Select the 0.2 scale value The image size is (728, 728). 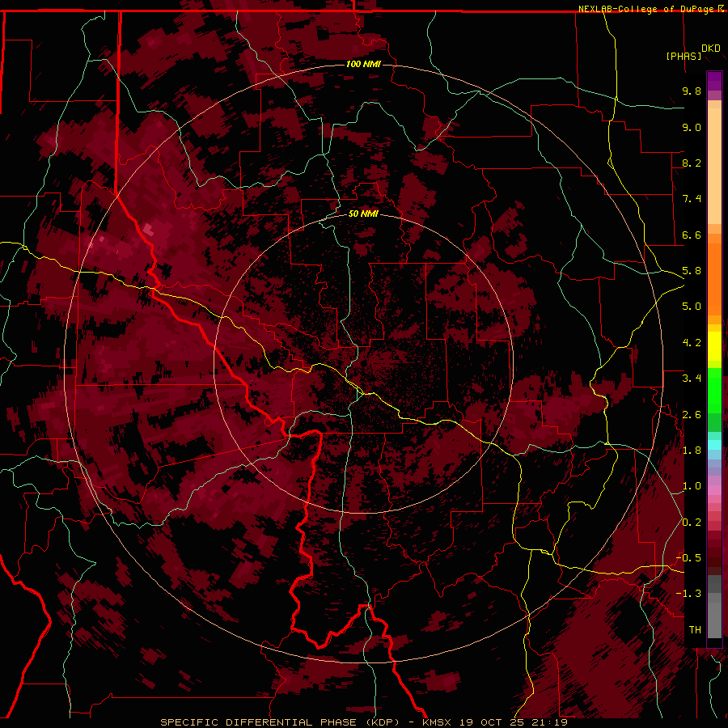click(692, 523)
